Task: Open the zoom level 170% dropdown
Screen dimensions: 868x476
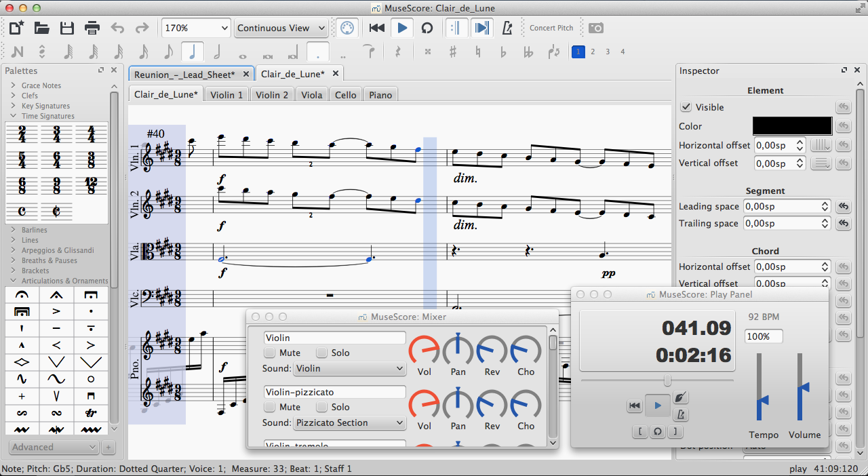Action: 196,28
